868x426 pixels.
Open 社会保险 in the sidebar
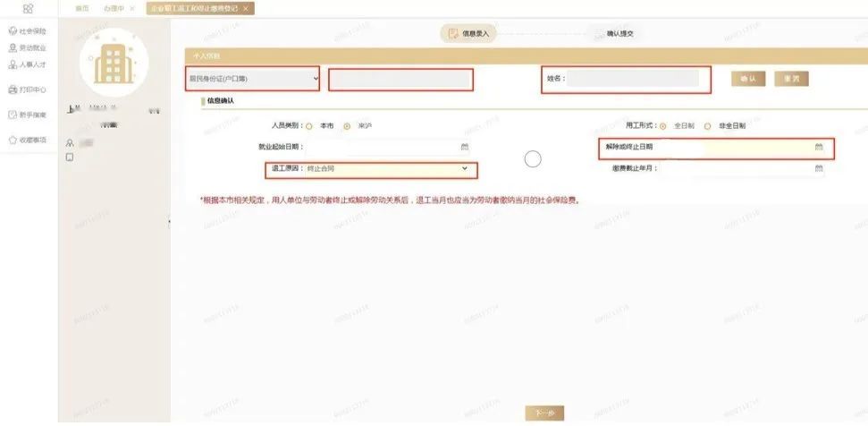(28, 31)
